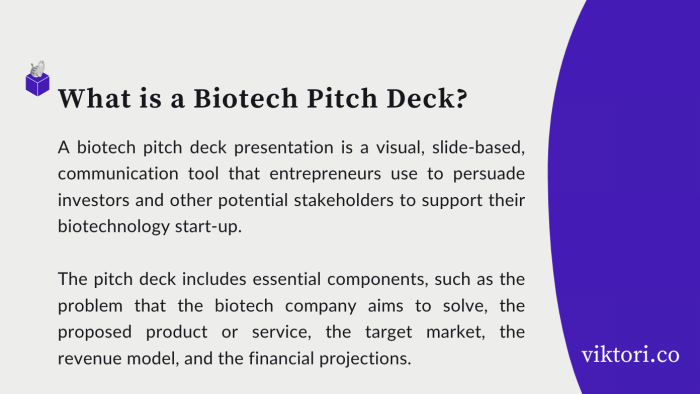Click the phrase "slide-based" in first paragraph
The width and height of the screenshot is (700, 394).
coord(478,147)
